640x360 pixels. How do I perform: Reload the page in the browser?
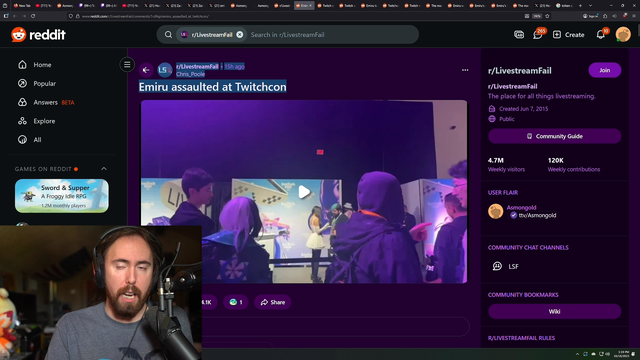[x=33, y=16]
